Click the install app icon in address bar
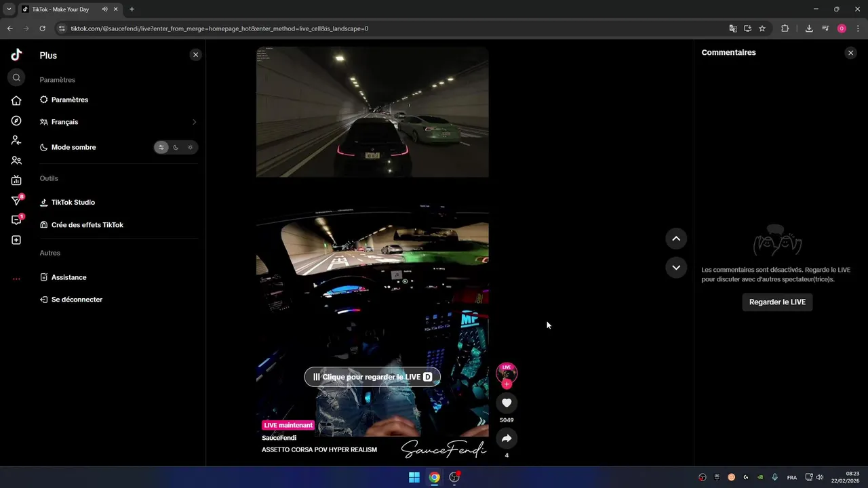Screen dimensions: 868x488 747,28
